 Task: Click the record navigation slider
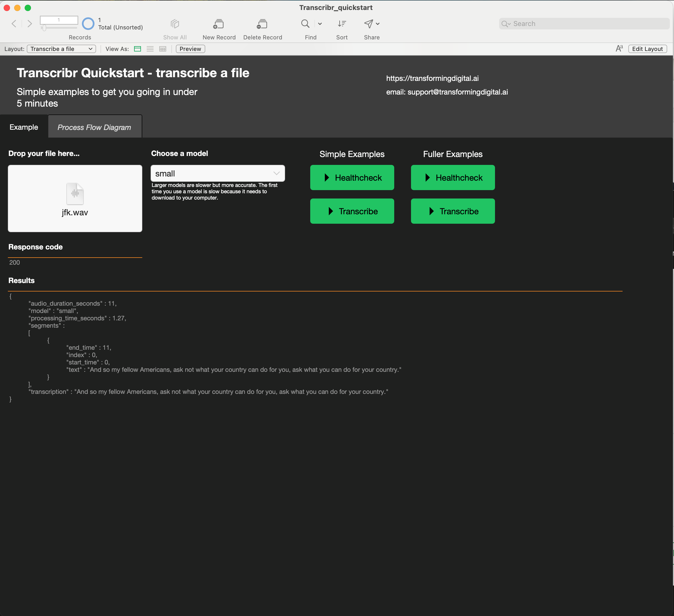(44, 28)
